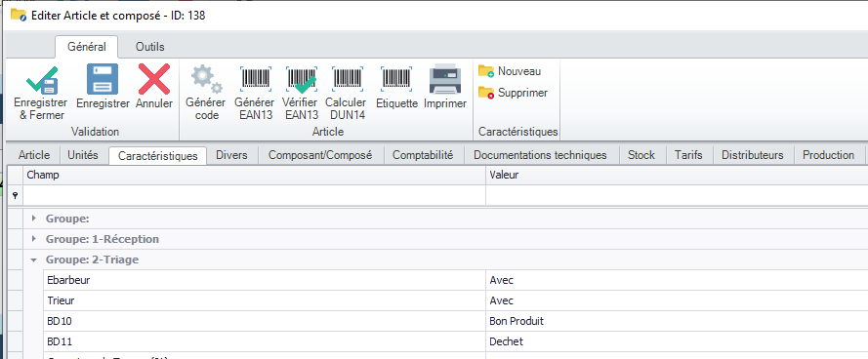Screen dimensions: 868x359
Task: Click the Calculer DUN14 barcode icon
Action: pos(347,79)
